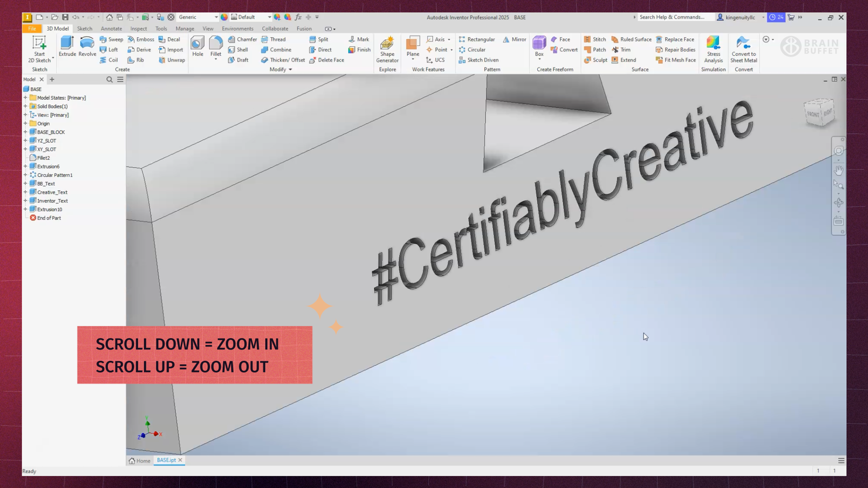
Task: Activate the Pan hand tool
Action: pyautogui.click(x=838, y=170)
